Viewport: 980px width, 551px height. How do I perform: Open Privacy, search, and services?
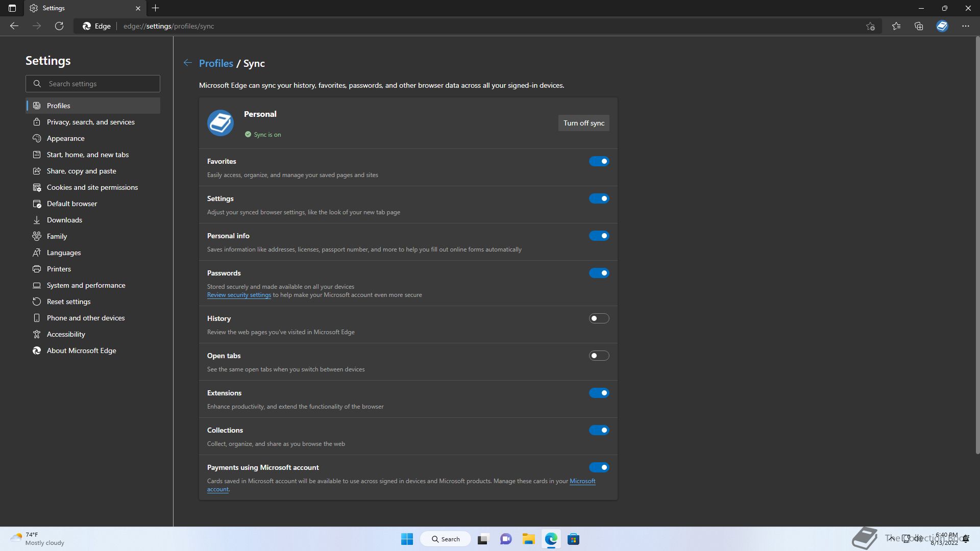(93, 122)
